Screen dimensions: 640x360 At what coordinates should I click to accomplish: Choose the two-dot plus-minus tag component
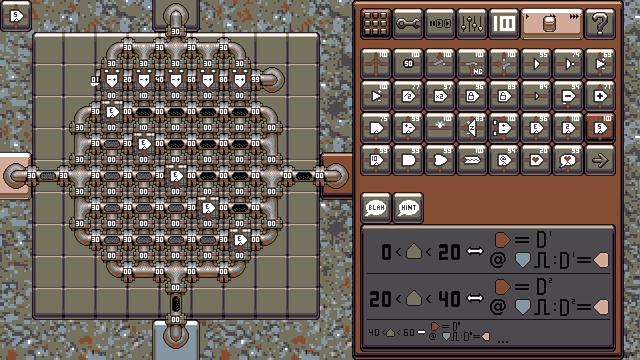[x=504, y=127]
